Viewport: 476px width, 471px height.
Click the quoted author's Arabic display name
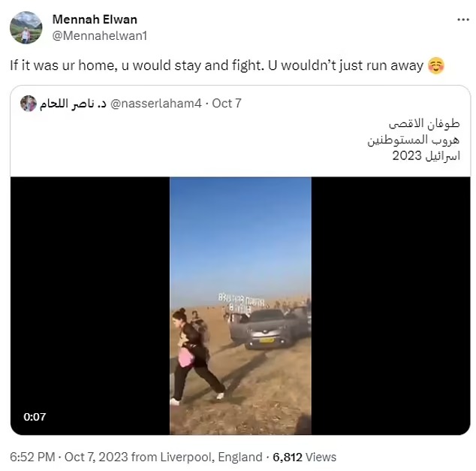73,104
